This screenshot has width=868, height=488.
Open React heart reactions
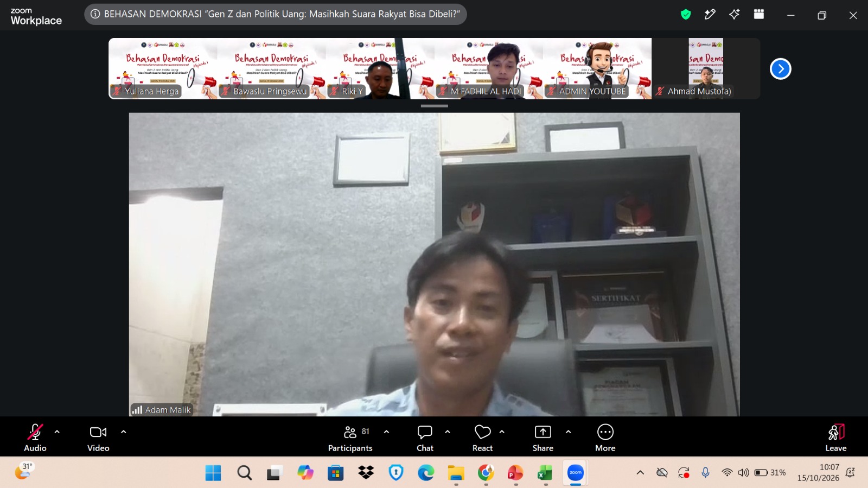pyautogui.click(x=482, y=438)
